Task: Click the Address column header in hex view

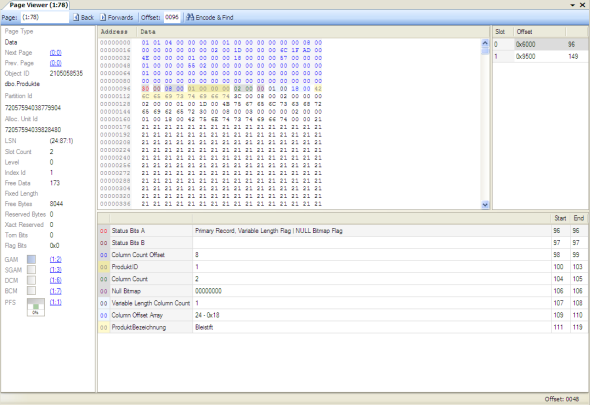Action: click(x=117, y=32)
